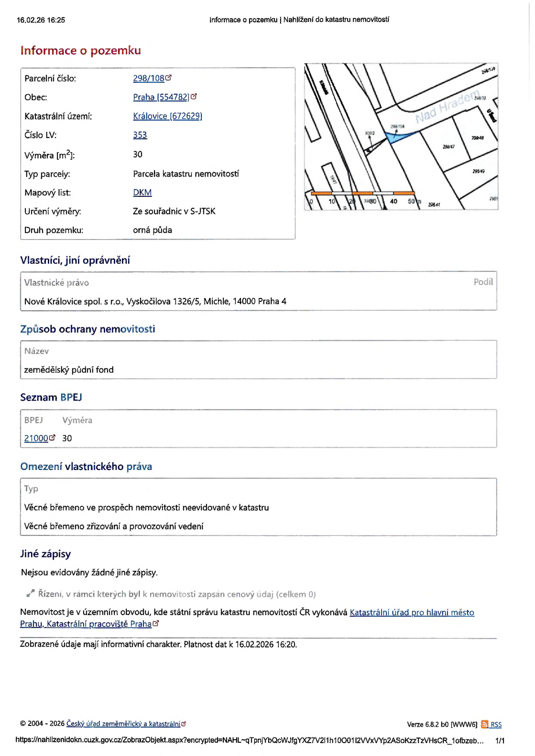Select Věcné břemeno zřizování a provozování vedení

click(x=114, y=526)
